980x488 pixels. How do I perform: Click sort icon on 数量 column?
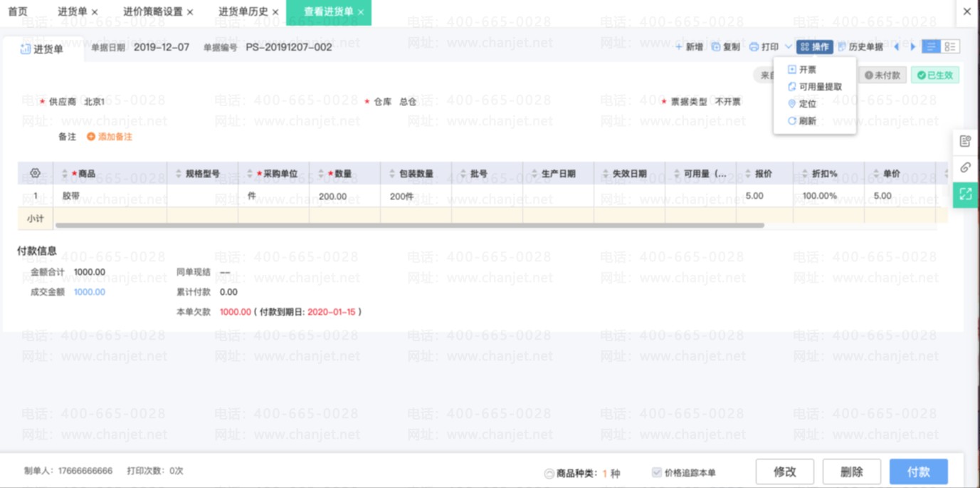(x=321, y=174)
